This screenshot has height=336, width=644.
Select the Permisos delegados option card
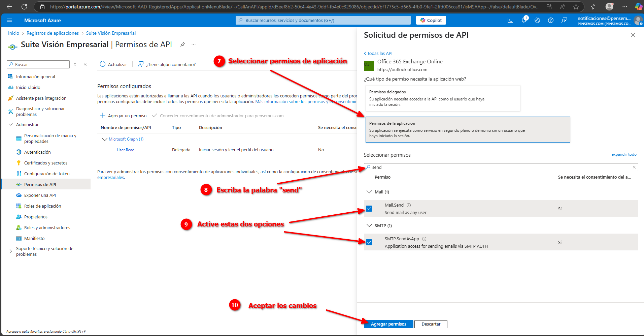pos(442,98)
